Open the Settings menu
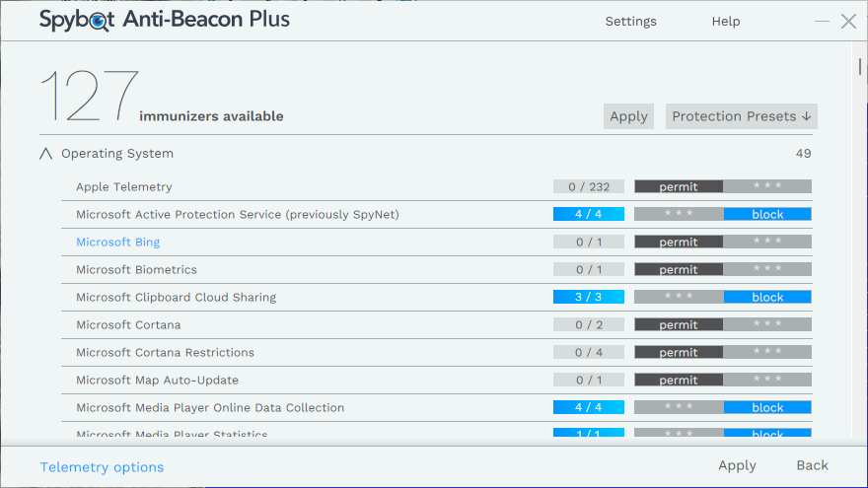Image resolution: width=868 pixels, height=488 pixels. coord(630,21)
